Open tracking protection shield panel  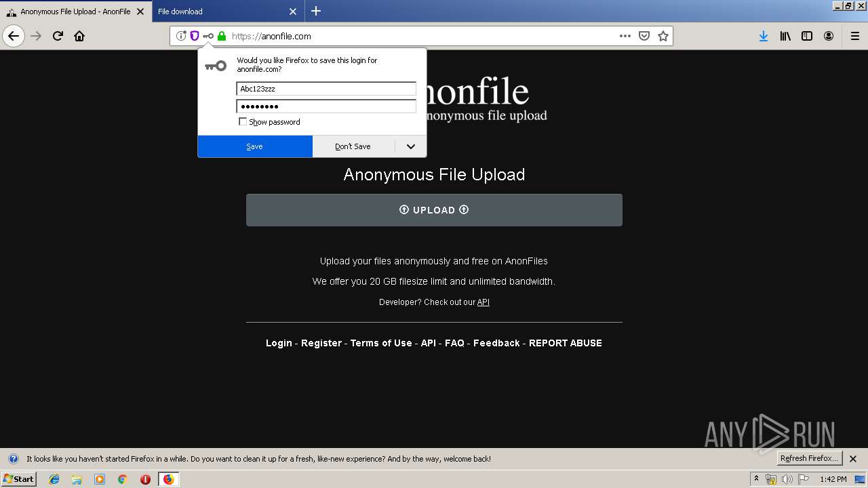pos(195,36)
